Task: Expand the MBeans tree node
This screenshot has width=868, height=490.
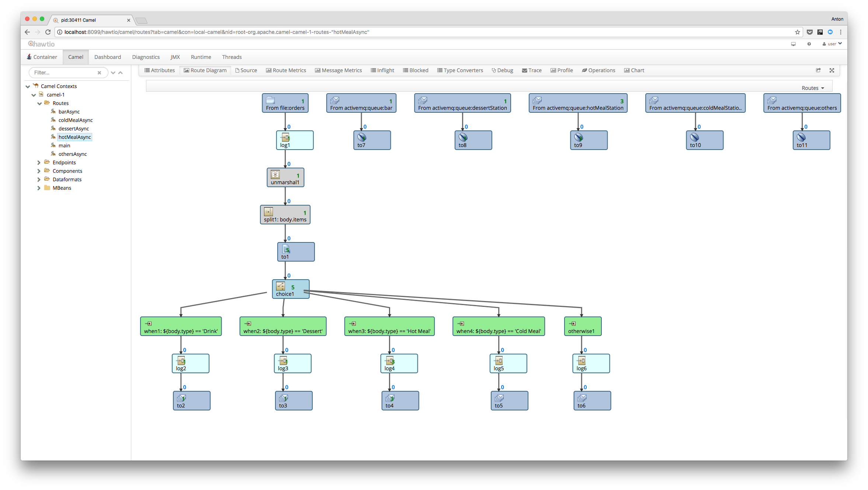Action: click(x=39, y=188)
